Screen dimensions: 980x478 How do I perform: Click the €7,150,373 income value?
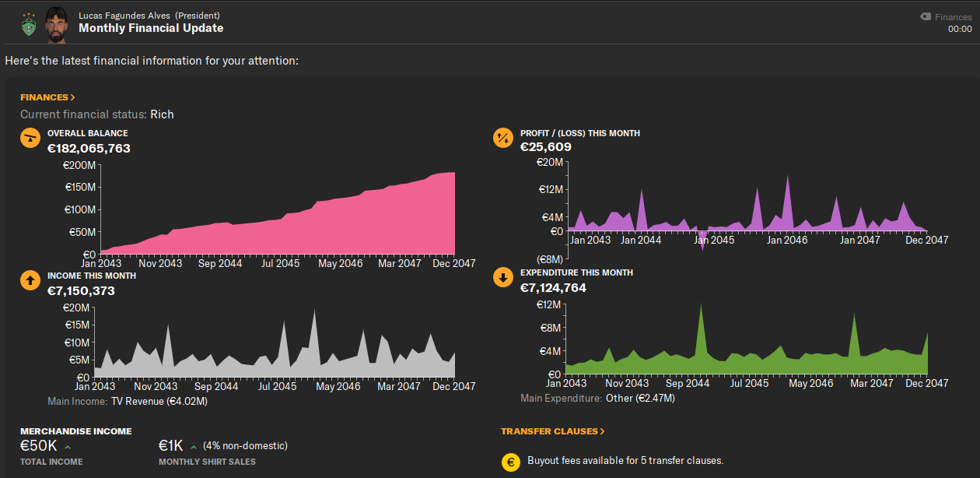coord(81,290)
